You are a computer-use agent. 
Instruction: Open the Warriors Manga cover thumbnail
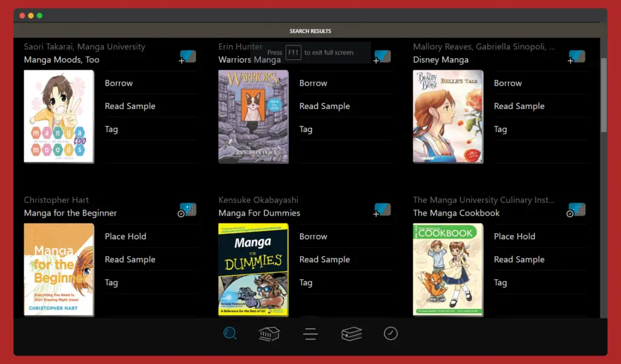point(253,116)
